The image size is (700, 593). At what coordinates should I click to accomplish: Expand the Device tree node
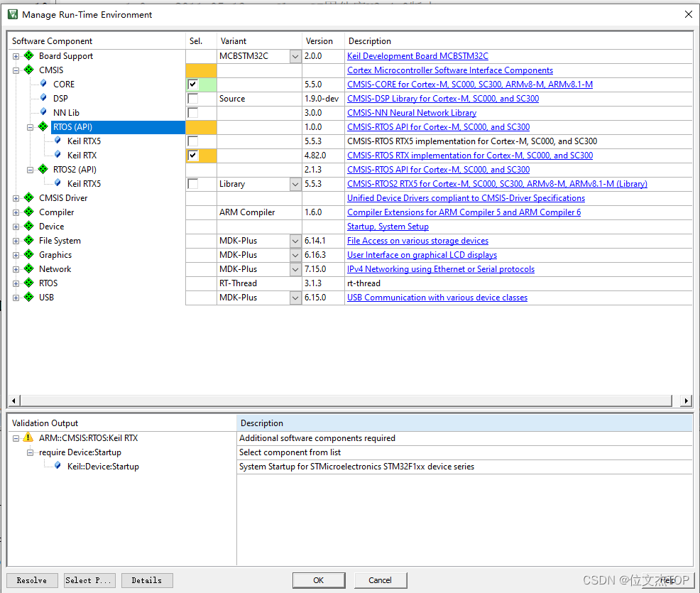point(16,227)
